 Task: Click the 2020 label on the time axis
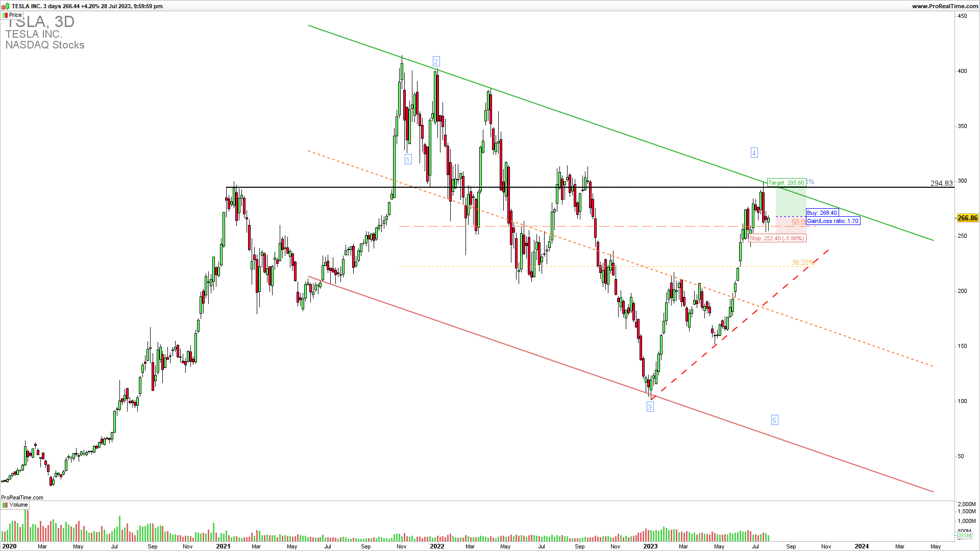point(9,546)
